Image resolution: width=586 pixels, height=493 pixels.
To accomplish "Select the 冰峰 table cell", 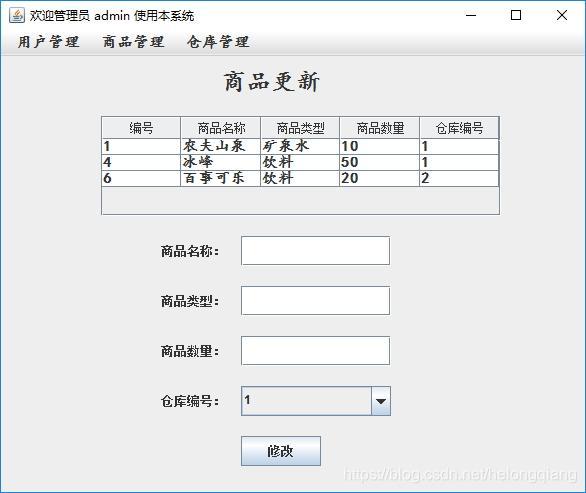I will [220, 162].
